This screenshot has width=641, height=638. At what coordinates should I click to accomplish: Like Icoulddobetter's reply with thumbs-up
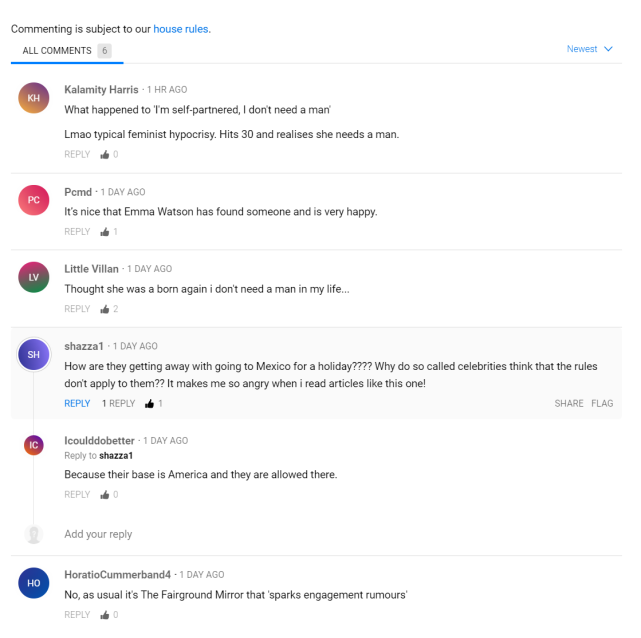pyautogui.click(x=104, y=495)
